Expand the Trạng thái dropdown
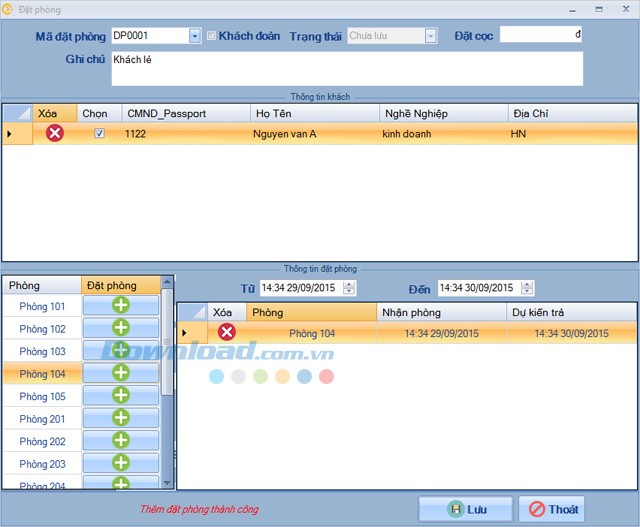 (430, 36)
